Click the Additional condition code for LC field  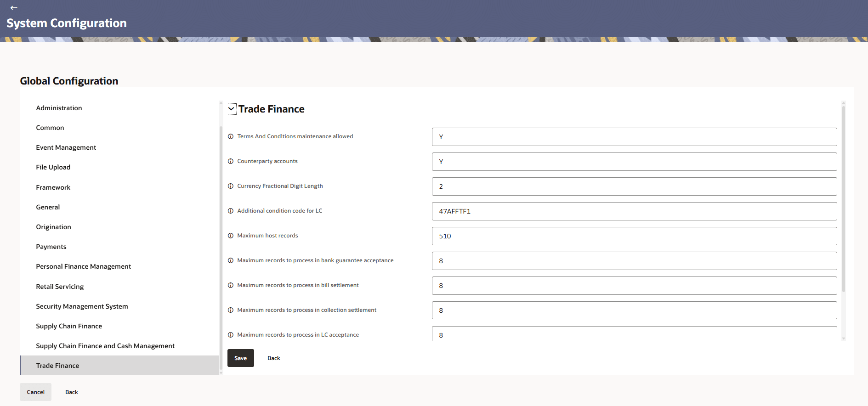(634, 211)
